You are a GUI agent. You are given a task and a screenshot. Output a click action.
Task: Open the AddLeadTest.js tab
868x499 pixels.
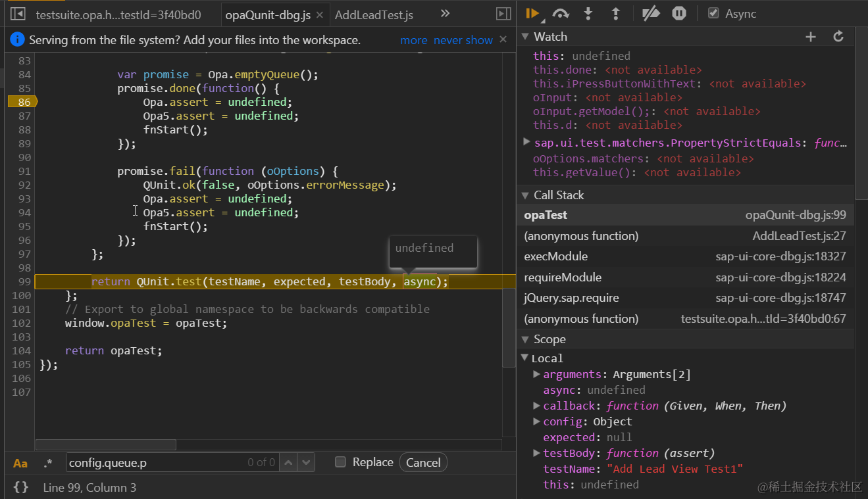pyautogui.click(x=374, y=14)
